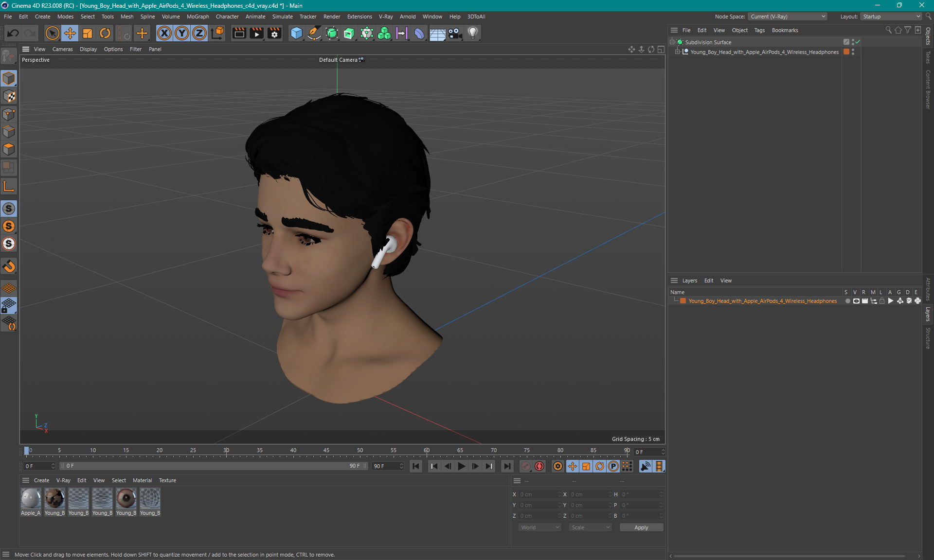Image resolution: width=934 pixels, height=560 pixels.
Task: Add a Camera object
Action: [455, 33]
